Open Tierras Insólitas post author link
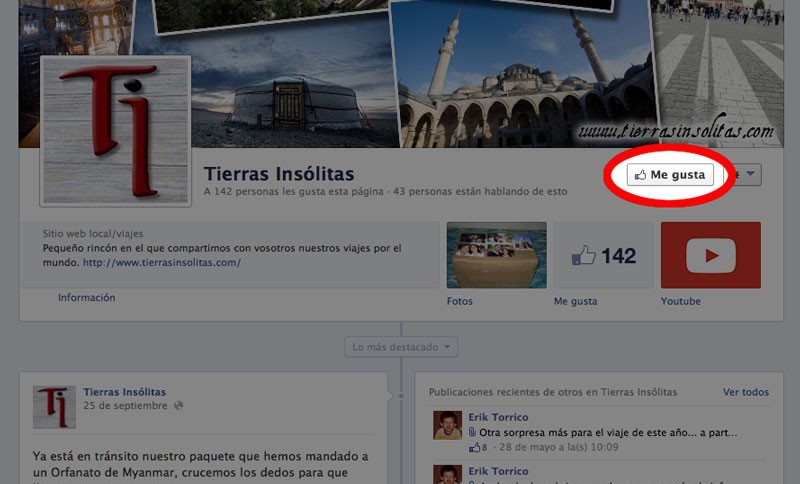The width and height of the screenshot is (800, 484). (124, 392)
